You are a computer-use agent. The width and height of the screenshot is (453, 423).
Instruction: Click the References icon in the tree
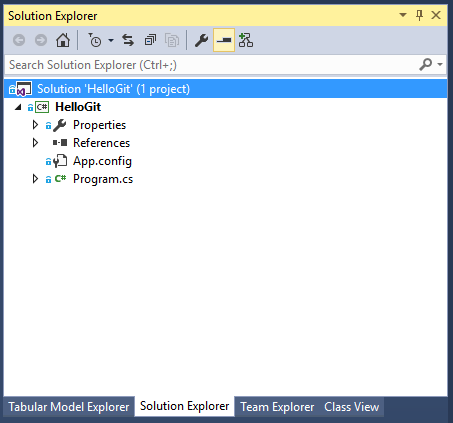(x=60, y=143)
